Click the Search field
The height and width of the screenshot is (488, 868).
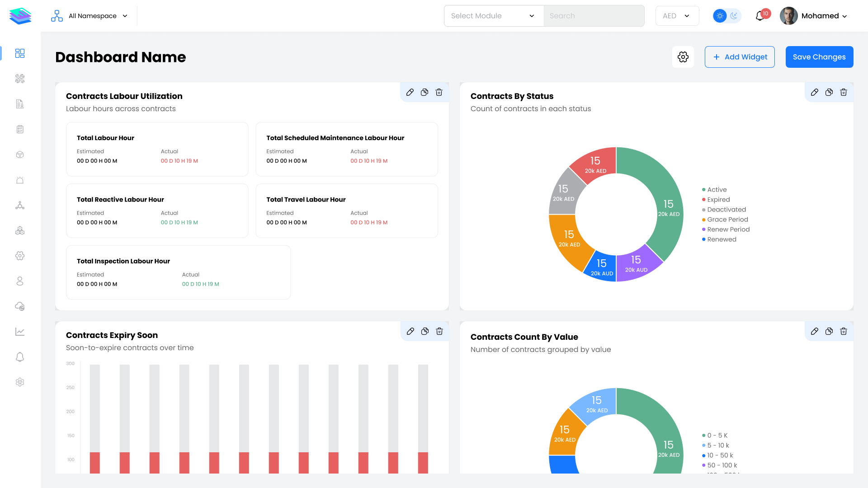pyautogui.click(x=594, y=16)
